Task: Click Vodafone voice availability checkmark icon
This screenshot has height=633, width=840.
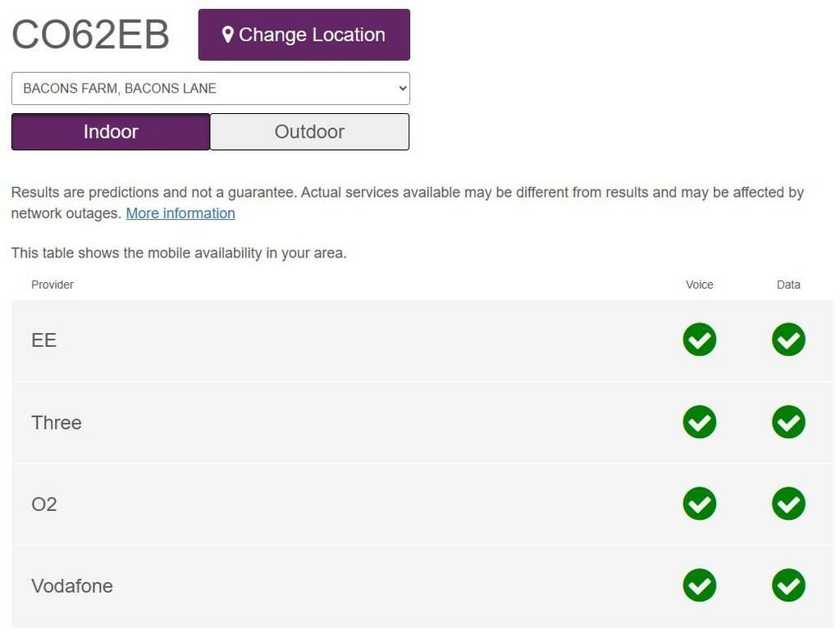Action: tap(699, 585)
